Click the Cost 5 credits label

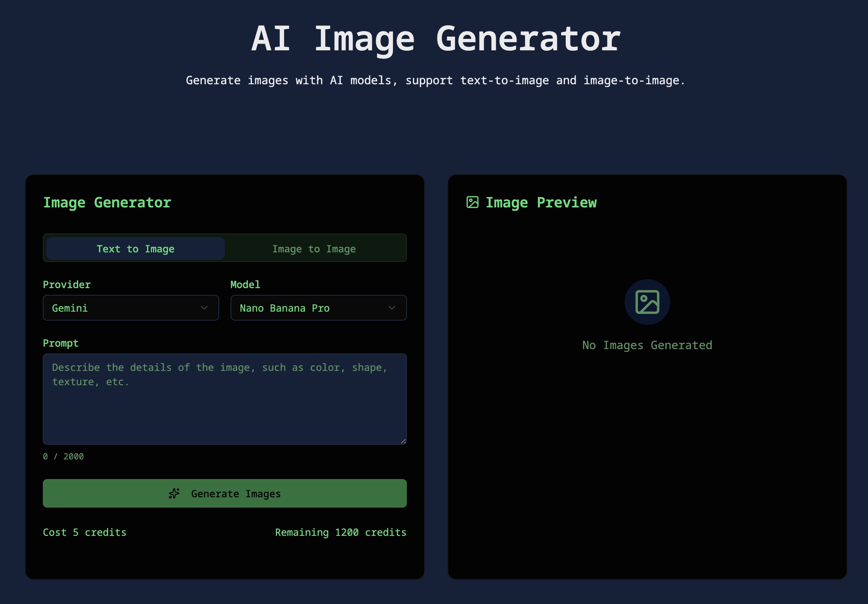coord(84,533)
